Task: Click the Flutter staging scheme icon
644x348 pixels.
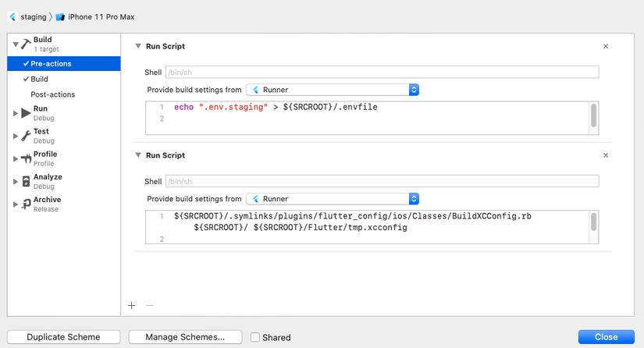Action: coord(12,16)
